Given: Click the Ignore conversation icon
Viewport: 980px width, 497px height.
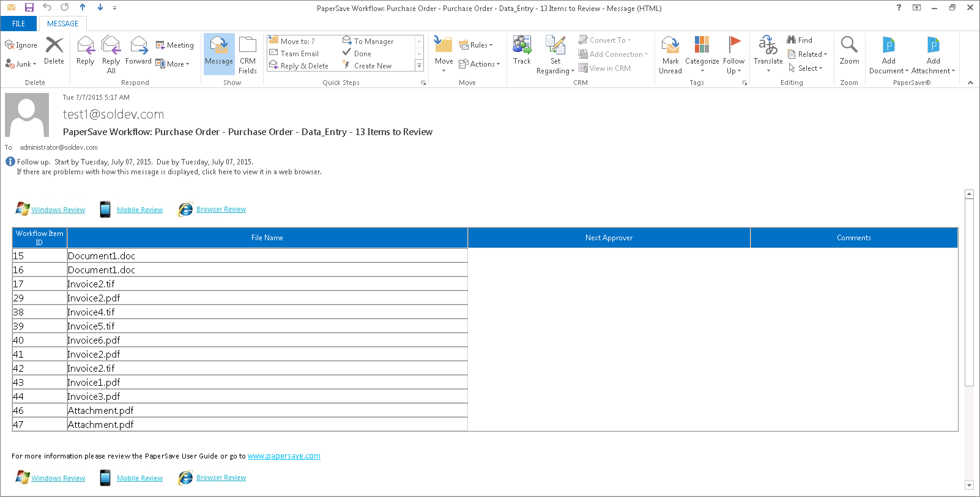Looking at the screenshot, I should click(10, 45).
